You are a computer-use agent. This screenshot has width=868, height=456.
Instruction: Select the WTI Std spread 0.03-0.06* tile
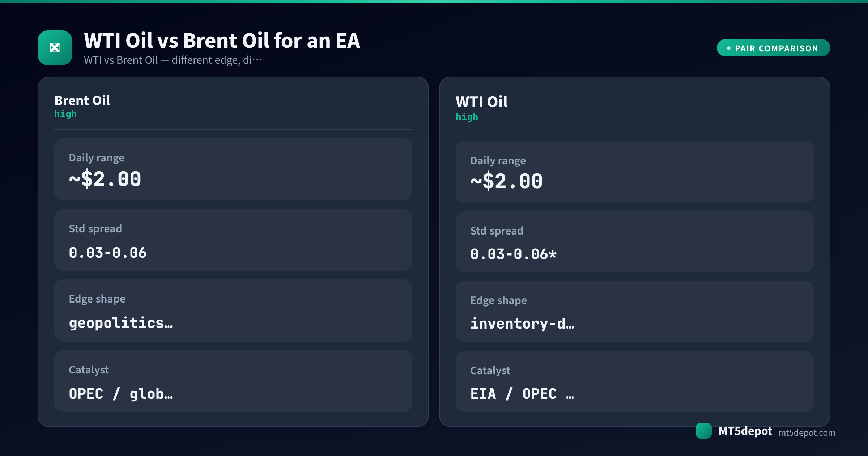pos(635,242)
